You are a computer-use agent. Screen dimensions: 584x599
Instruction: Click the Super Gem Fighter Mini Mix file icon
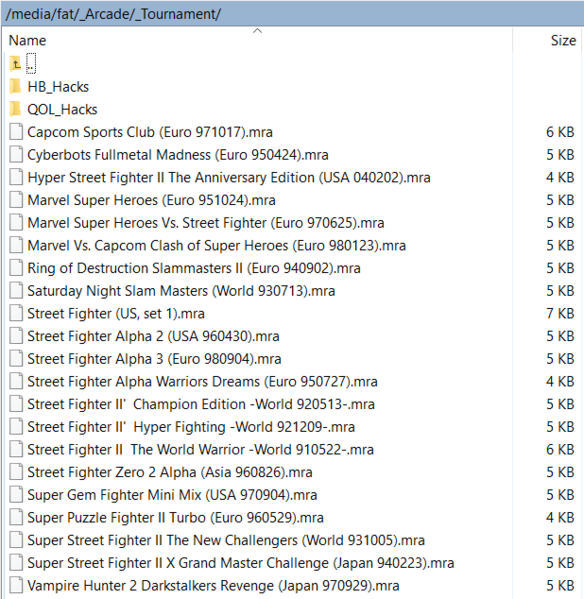click(x=16, y=495)
